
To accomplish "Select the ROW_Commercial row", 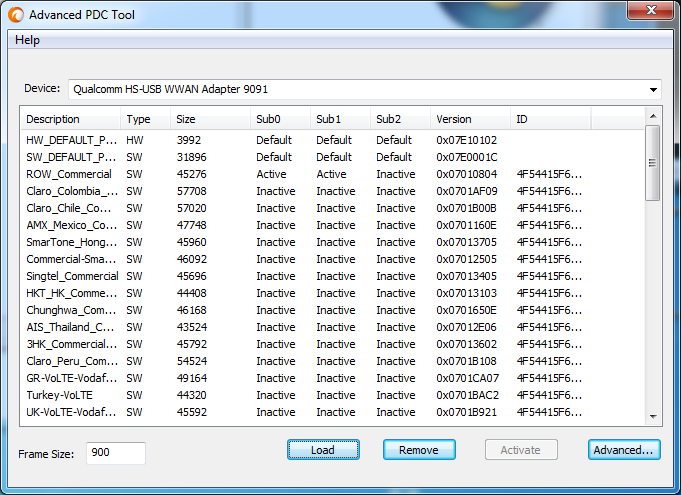I will pos(332,174).
